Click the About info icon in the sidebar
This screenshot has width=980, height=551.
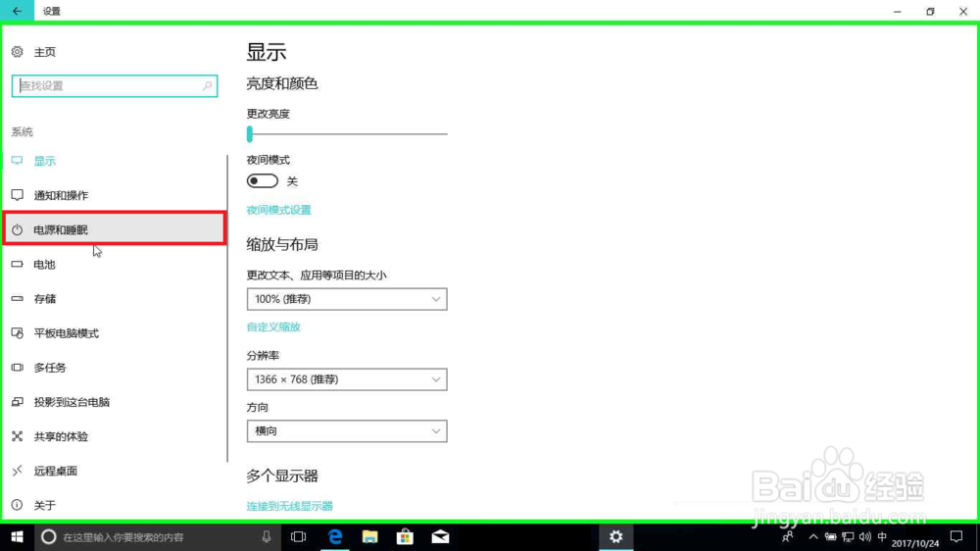pyautogui.click(x=18, y=505)
